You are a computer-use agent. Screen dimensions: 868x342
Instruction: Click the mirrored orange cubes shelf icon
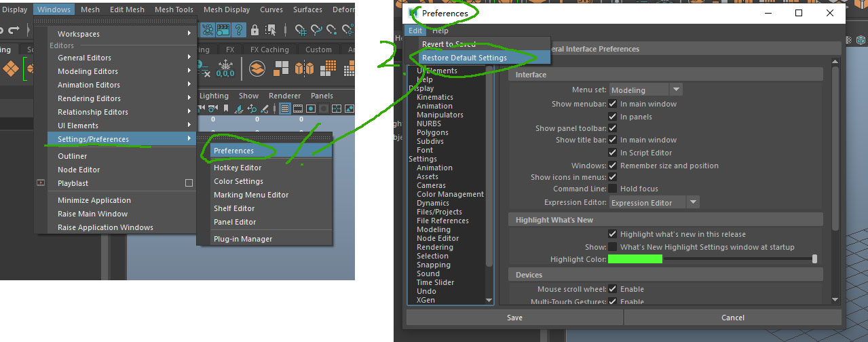pyautogui.click(x=304, y=68)
